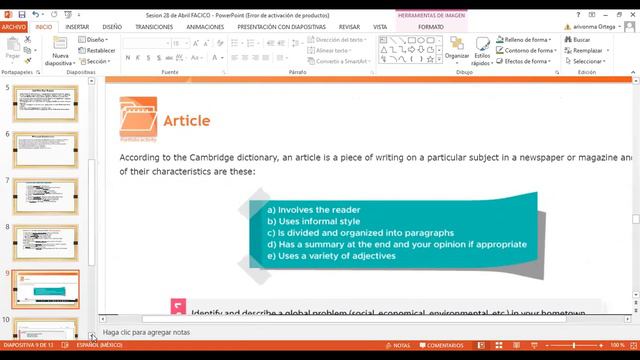Click the Nueva diapositiva icon
The image size is (640, 360).
[60, 43]
